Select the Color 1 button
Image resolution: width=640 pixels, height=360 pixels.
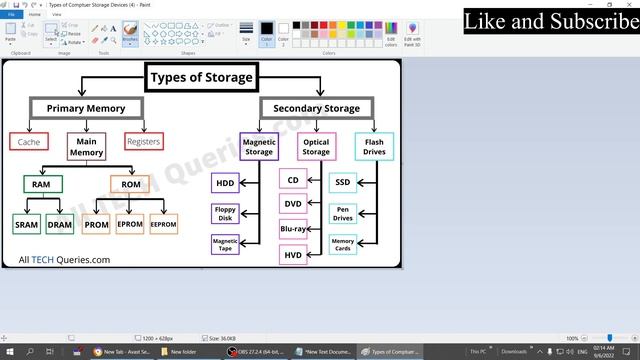point(267,34)
